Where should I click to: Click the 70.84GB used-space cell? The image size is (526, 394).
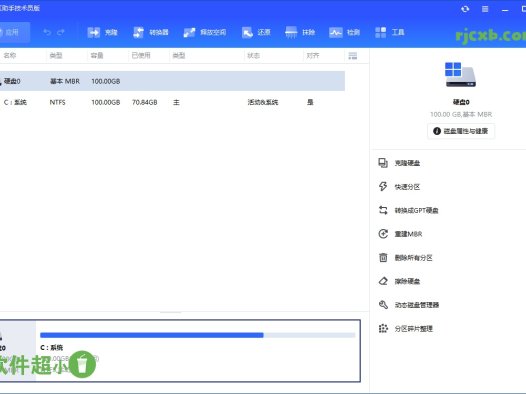tap(145, 102)
